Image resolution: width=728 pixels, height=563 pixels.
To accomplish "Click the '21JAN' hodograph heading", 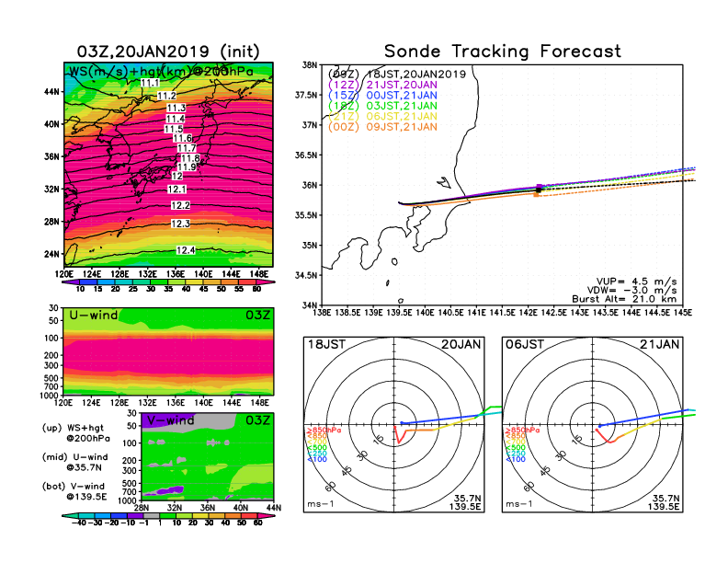I will (660, 345).
